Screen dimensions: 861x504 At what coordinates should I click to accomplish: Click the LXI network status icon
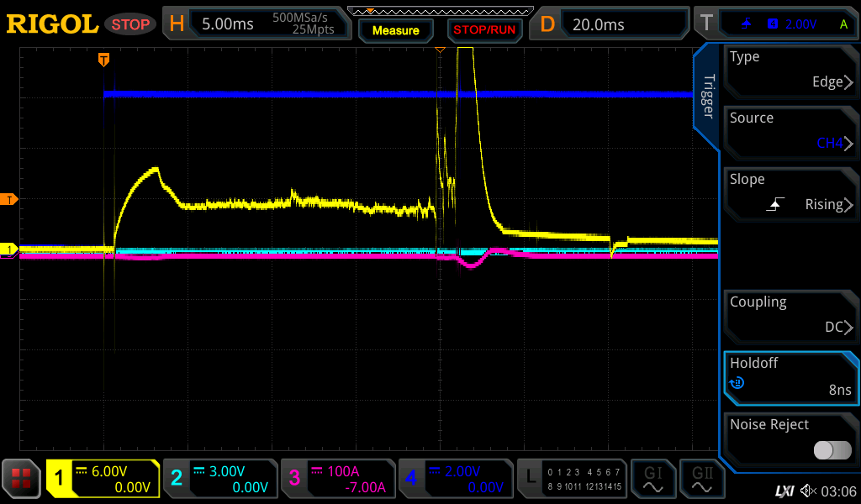click(x=784, y=490)
